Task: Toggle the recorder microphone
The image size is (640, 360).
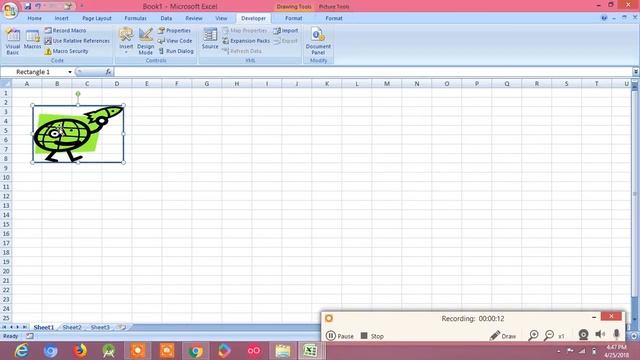Action: pos(616,334)
